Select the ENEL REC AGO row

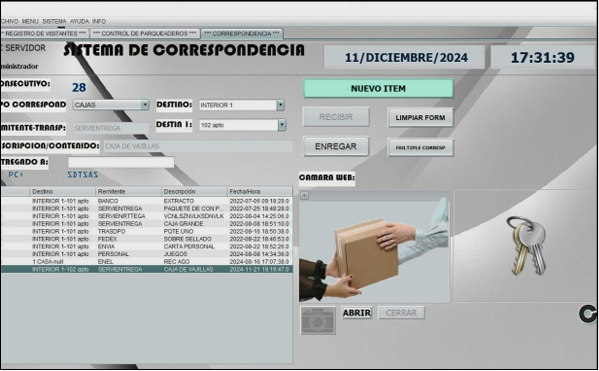coord(146,262)
